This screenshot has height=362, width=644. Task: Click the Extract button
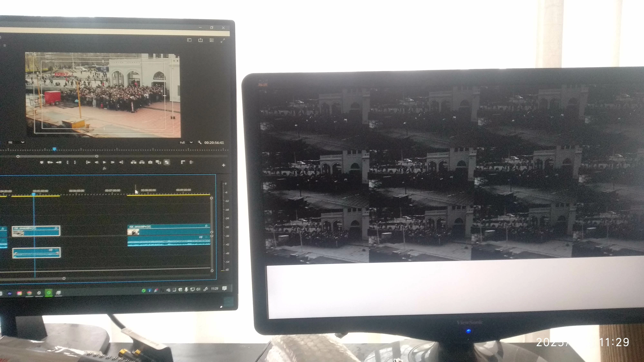(x=142, y=162)
